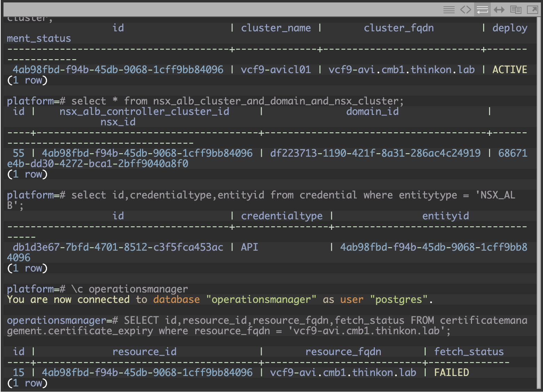Screen dimensions: 543x392
Task: Click the entityid column header
Action: (445, 216)
